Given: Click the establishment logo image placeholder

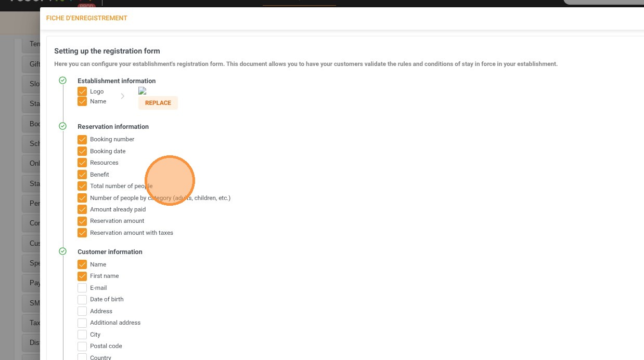Looking at the screenshot, I should click(142, 91).
